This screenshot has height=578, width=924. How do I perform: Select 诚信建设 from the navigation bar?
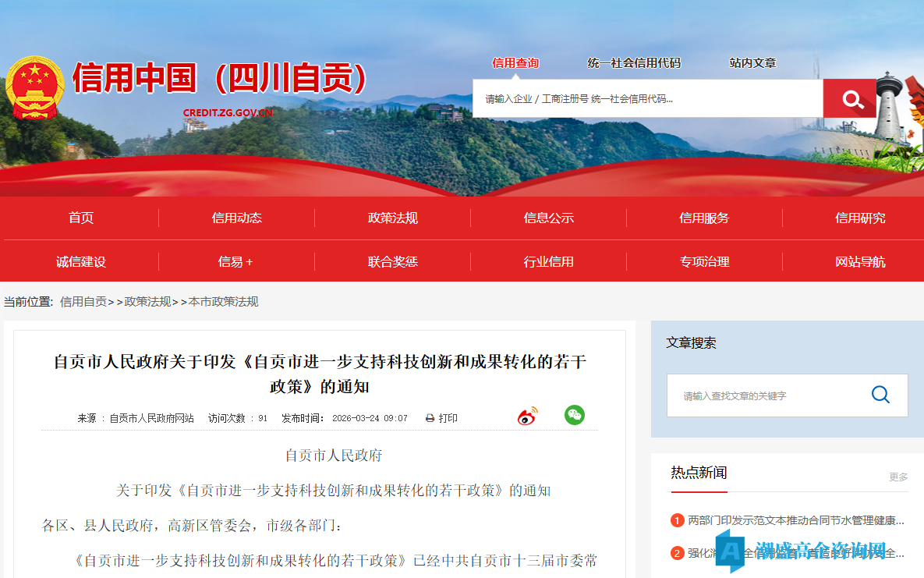pyautogui.click(x=80, y=261)
